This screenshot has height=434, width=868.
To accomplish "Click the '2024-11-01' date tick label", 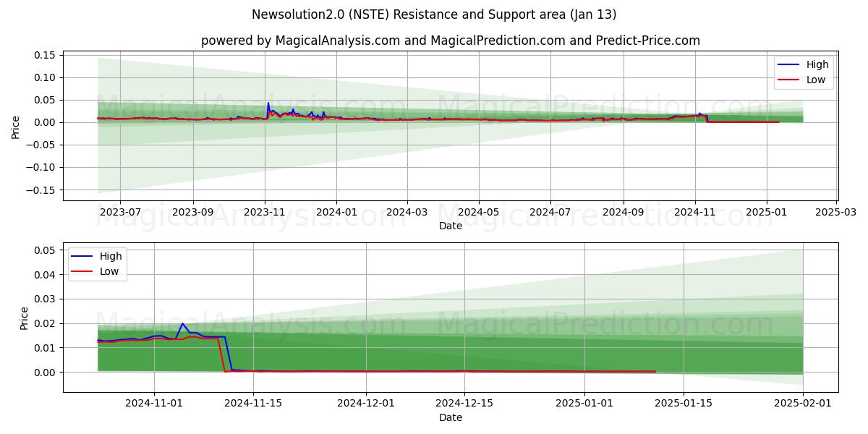I will (154, 404).
